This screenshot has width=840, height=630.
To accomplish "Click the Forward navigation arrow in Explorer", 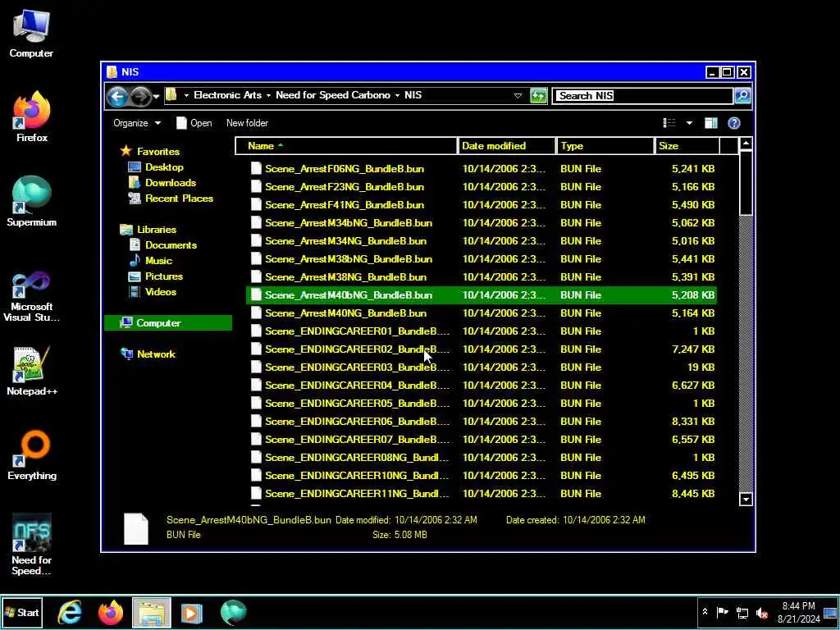I will tap(139, 97).
